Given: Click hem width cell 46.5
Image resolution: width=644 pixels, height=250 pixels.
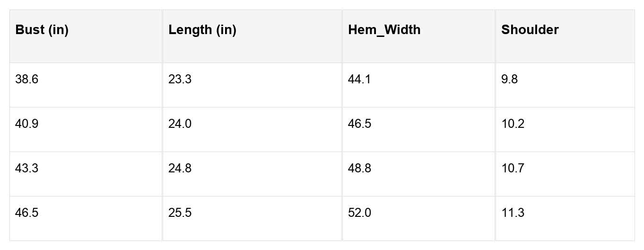Looking at the screenshot, I should tap(360, 124).
